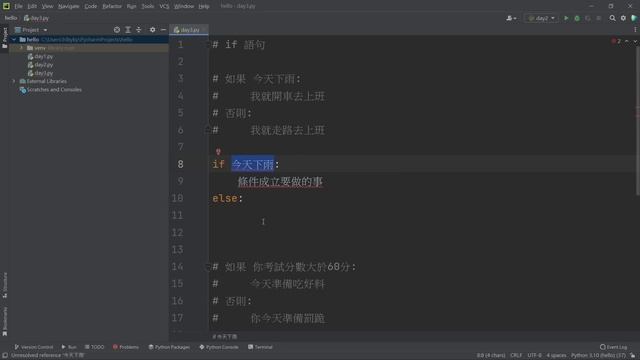The image size is (640, 360).
Task: Hide the Project panel with minus icon
Action: [x=163, y=30]
